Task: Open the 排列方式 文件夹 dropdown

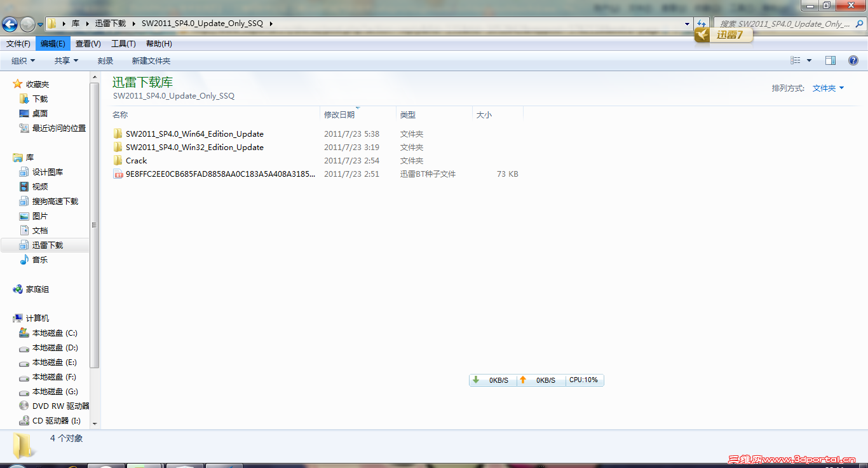Action: click(x=828, y=88)
